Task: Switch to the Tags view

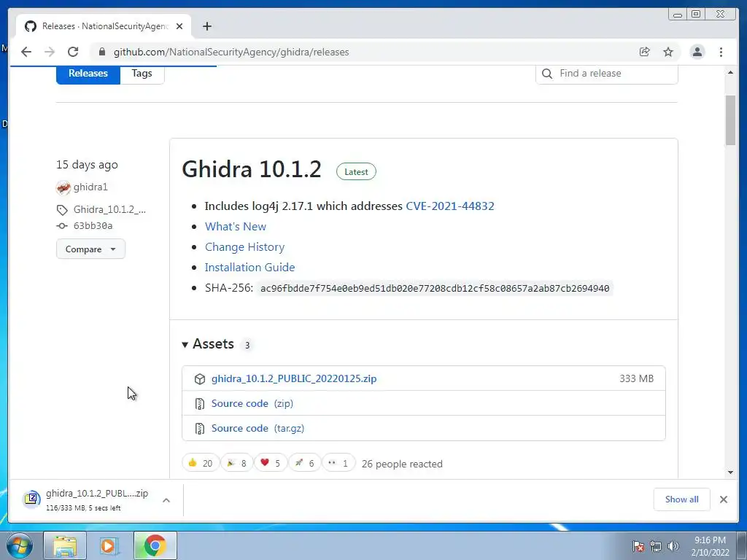Action: coord(142,74)
